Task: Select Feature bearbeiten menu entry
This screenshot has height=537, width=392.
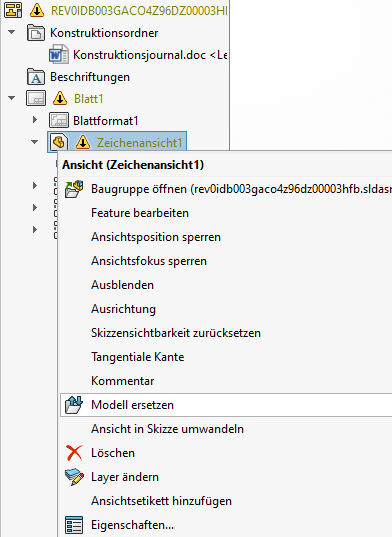Action: coord(140,213)
